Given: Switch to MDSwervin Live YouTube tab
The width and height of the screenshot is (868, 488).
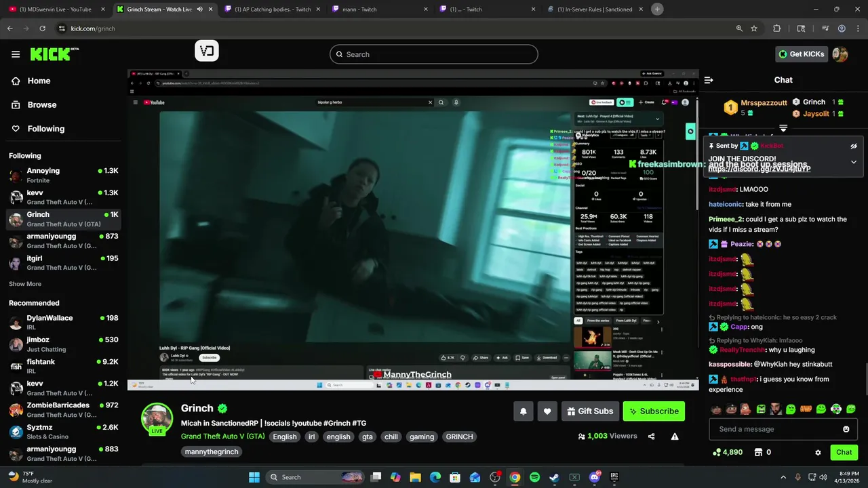Looking at the screenshot, I should click(56, 9).
